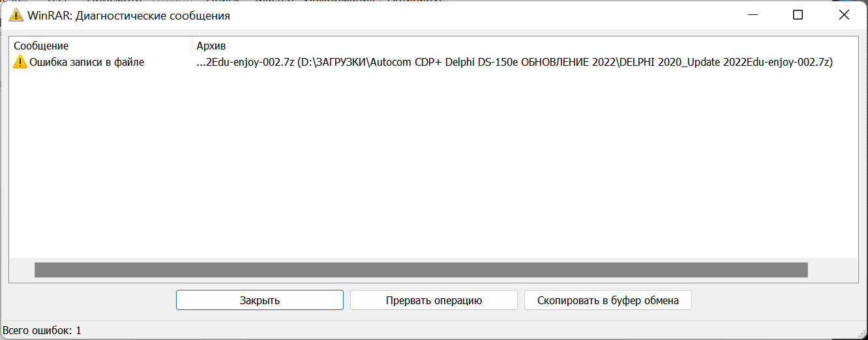Screen dimensions: 868x340
Task: Click scrollbar track left of the thumb
Action: pos(22,270)
